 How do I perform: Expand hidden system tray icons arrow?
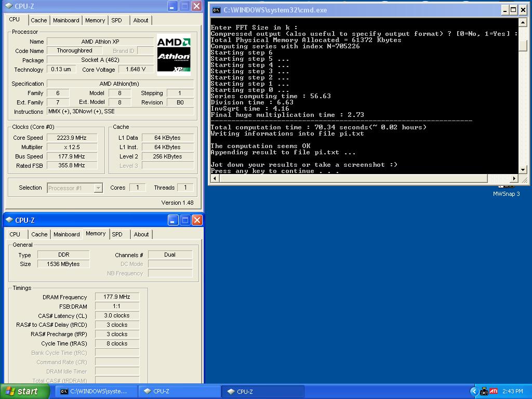coord(474,391)
